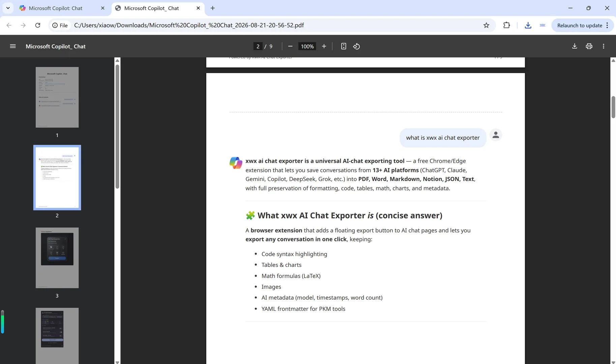Zoom in with the plus button
This screenshot has width=616, height=364.
click(x=324, y=46)
